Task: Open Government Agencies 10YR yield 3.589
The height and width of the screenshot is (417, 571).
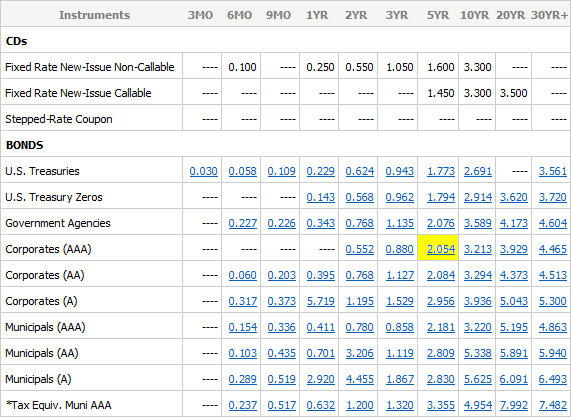Action: point(478,223)
